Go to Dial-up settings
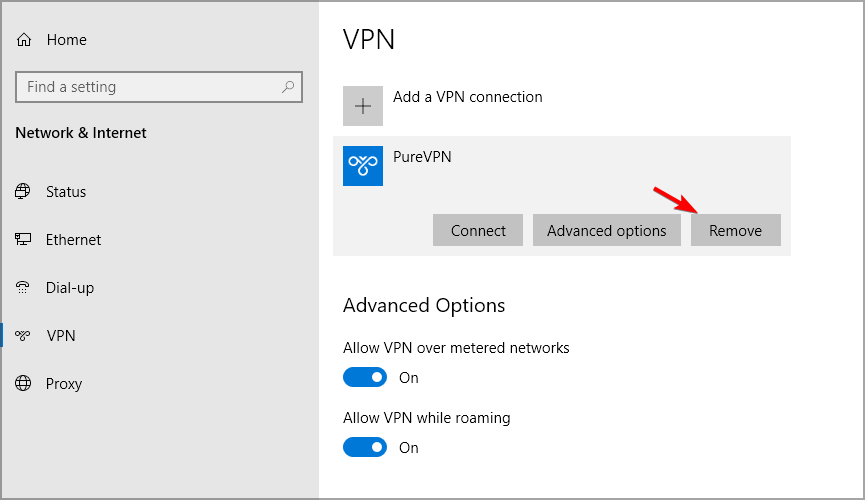This screenshot has height=500, width=865. (70, 288)
